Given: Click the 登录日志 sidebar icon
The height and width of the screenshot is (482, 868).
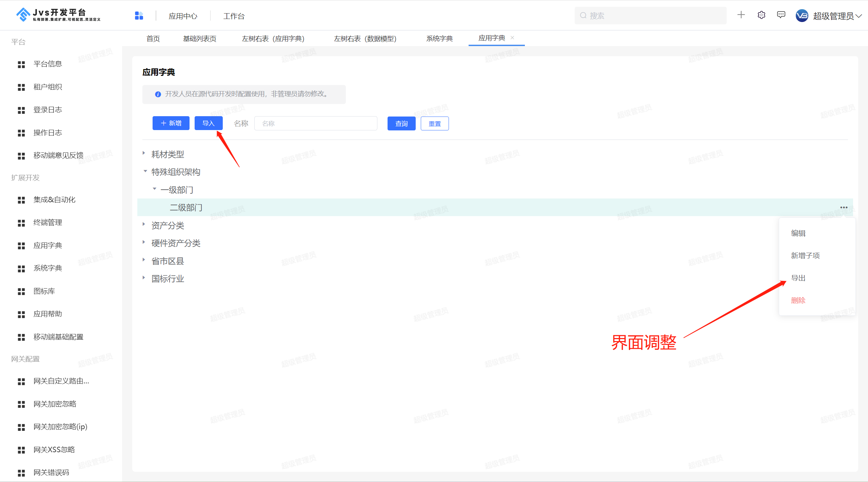Looking at the screenshot, I should click(21, 110).
